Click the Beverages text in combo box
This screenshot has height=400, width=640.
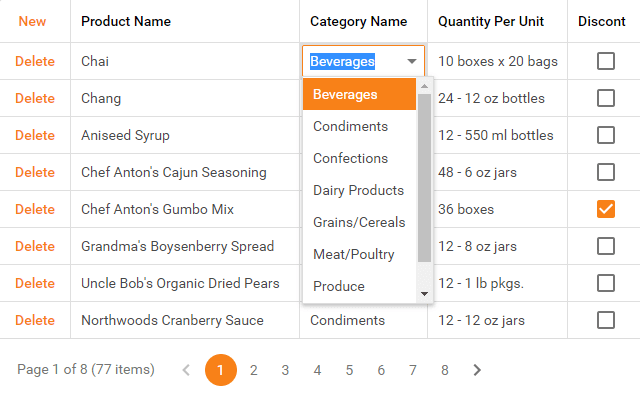coord(342,61)
